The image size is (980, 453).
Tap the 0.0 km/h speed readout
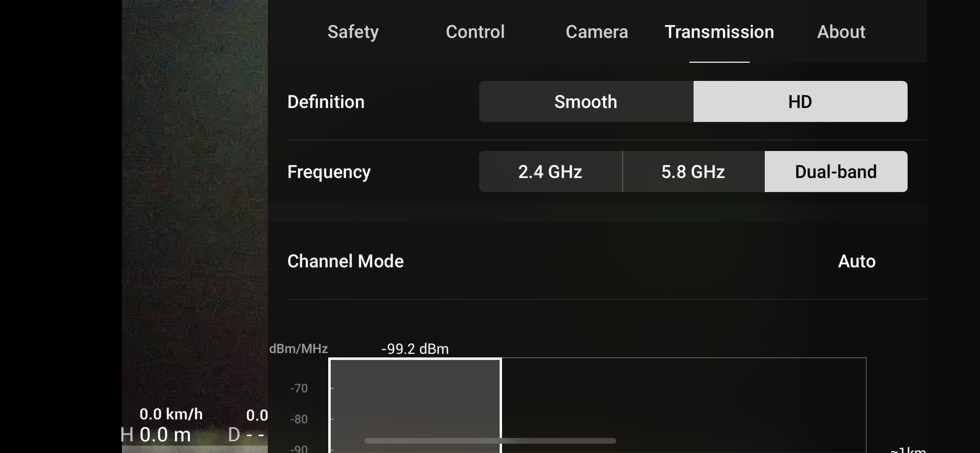click(171, 414)
